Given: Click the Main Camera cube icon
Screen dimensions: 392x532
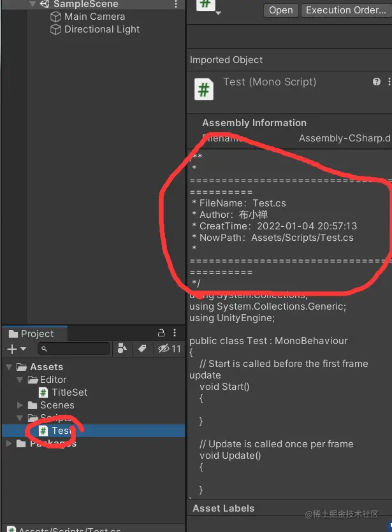Looking at the screenshot, I should point(55,17).
